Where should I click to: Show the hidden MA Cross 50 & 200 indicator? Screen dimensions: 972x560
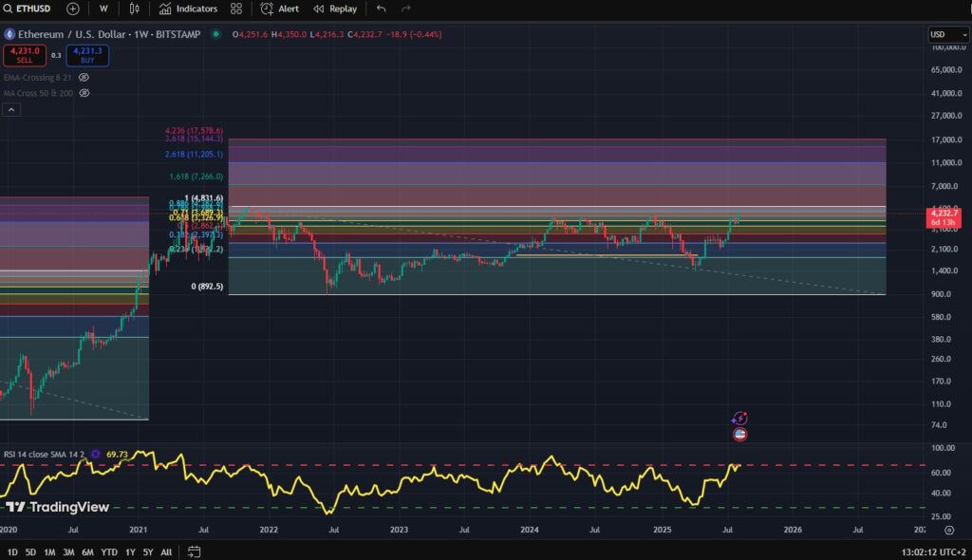pos(84,93)
